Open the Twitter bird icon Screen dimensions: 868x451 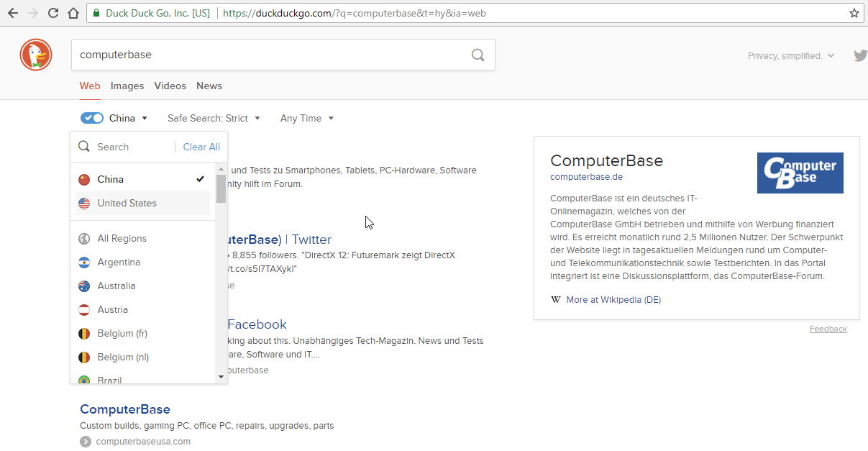pos(860,55)
